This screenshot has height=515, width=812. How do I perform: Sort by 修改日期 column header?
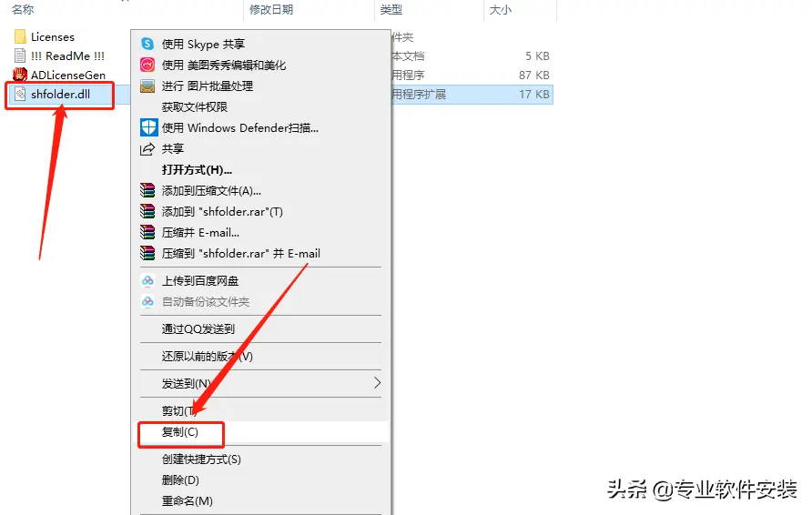click(x=271, y=9)
